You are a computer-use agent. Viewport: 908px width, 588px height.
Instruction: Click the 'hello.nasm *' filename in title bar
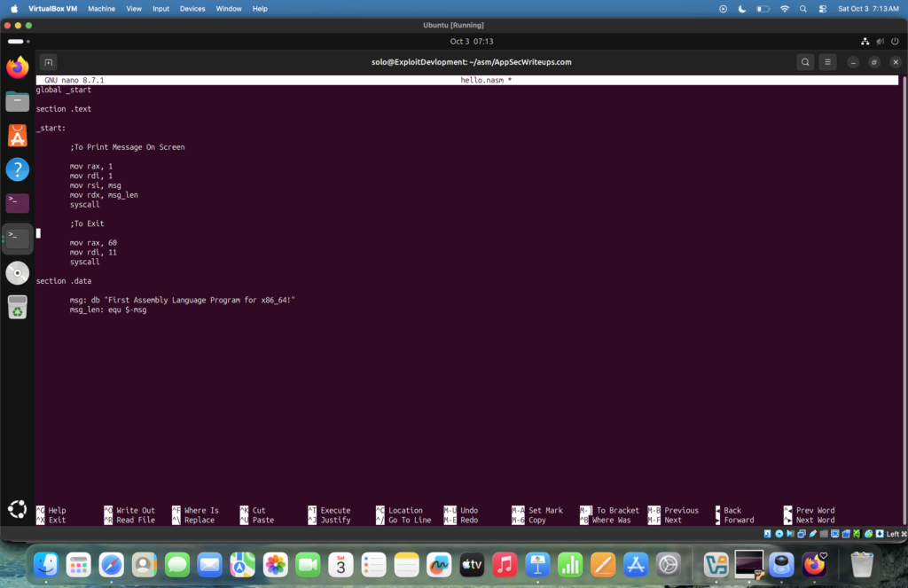point(486,80)
